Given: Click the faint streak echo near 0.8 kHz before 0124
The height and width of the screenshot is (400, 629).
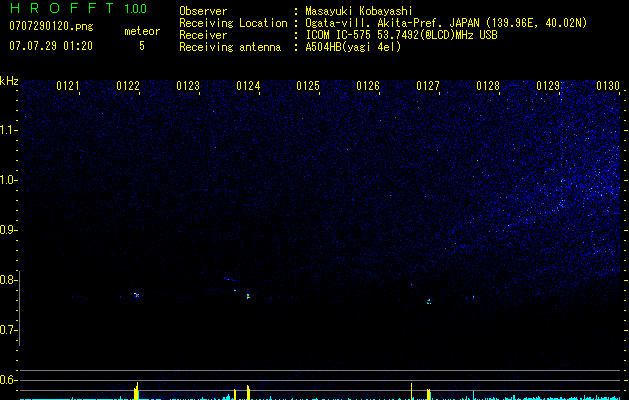Looking at the screenshot, I should click(229, 279).
